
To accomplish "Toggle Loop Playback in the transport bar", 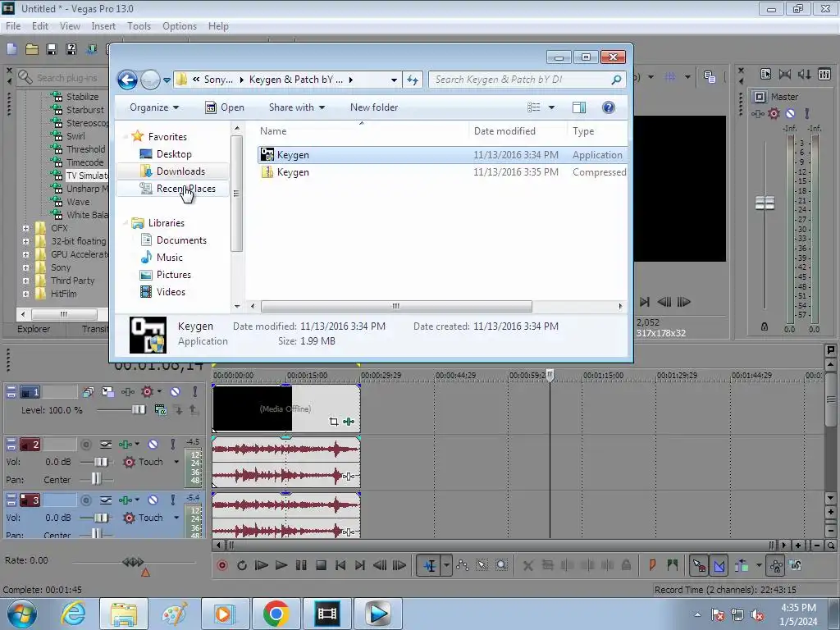I will pos(242,565).
